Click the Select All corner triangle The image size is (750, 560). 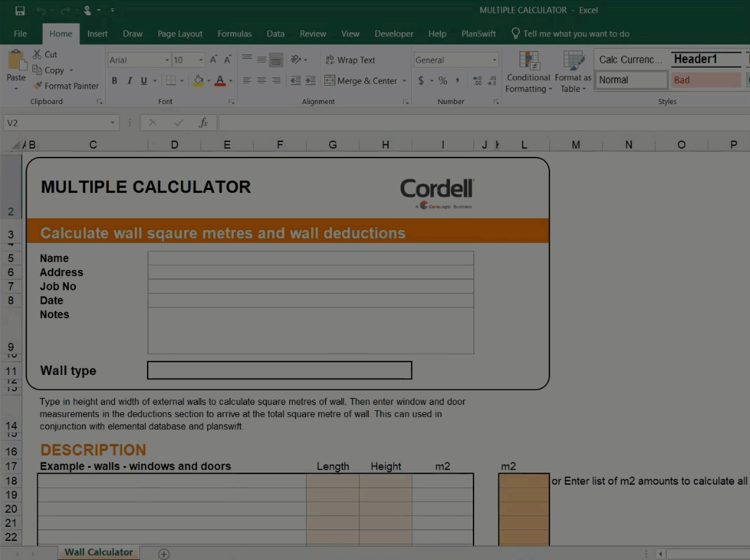tap(16, 145)
